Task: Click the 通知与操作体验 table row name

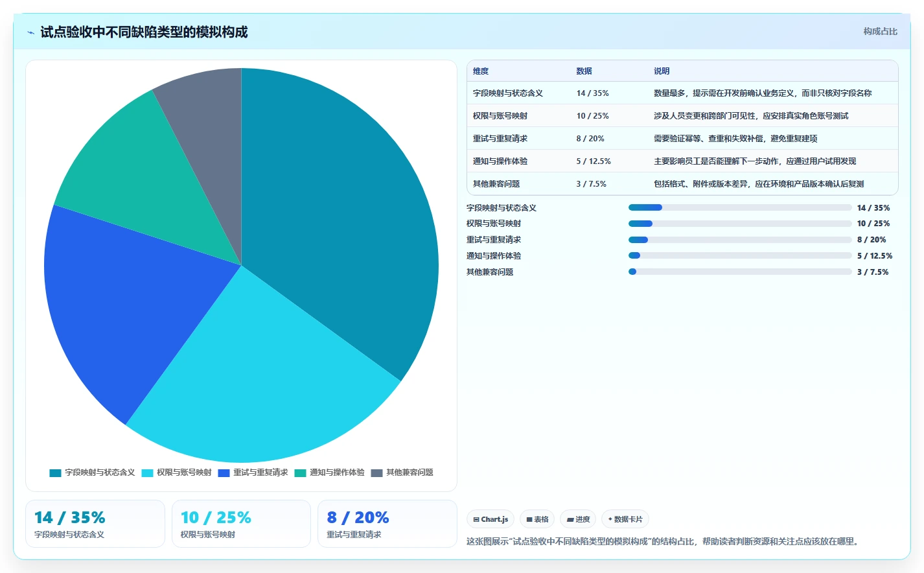Action: pos(500,161)
